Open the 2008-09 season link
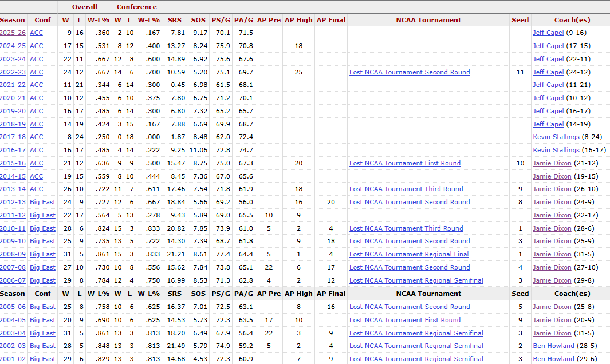 (x=13, y=254)
